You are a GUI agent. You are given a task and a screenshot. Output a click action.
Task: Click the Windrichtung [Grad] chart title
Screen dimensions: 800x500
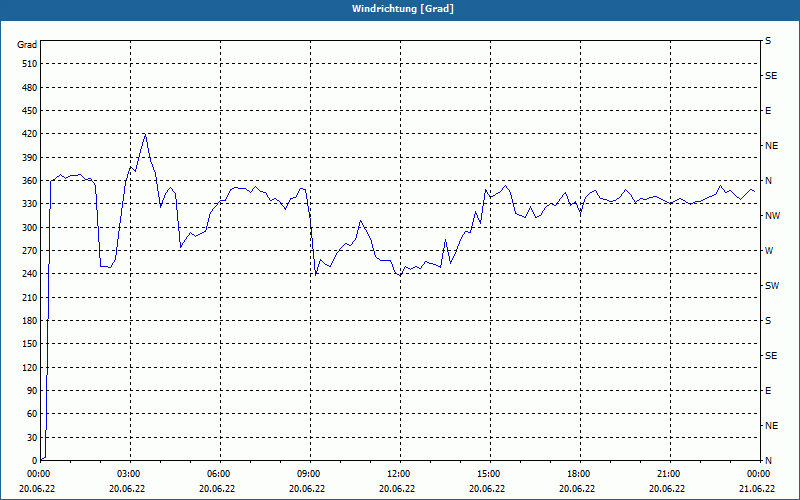point(403,9)
